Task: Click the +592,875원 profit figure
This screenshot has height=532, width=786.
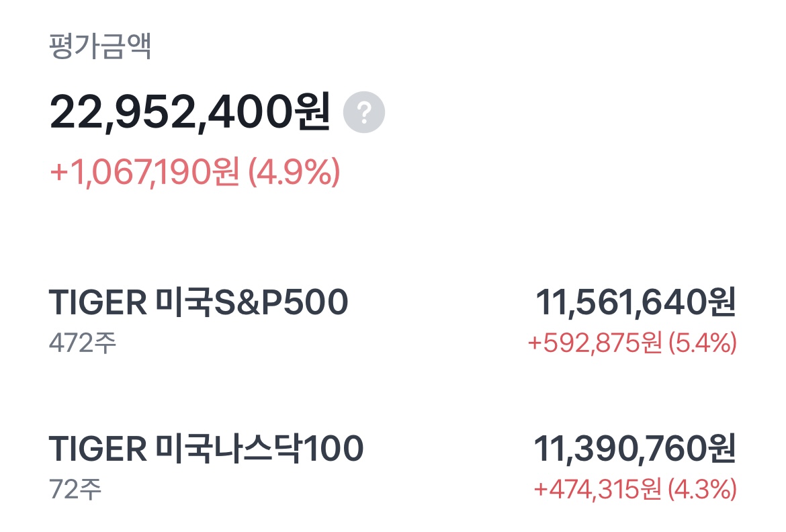Action: click(595, 343)
